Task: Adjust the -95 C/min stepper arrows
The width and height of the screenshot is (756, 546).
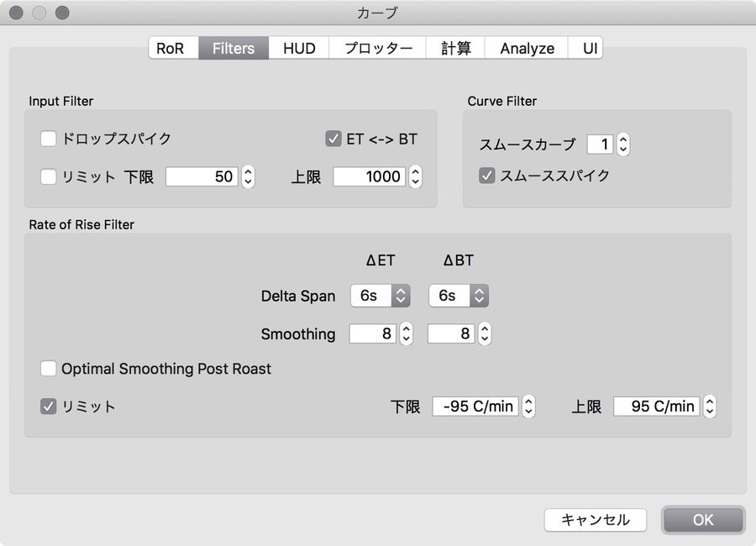Action: [x=529, y=406]
